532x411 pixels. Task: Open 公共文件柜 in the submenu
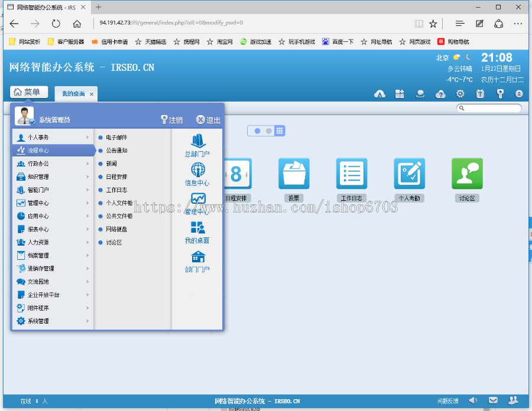click(119, 216)
